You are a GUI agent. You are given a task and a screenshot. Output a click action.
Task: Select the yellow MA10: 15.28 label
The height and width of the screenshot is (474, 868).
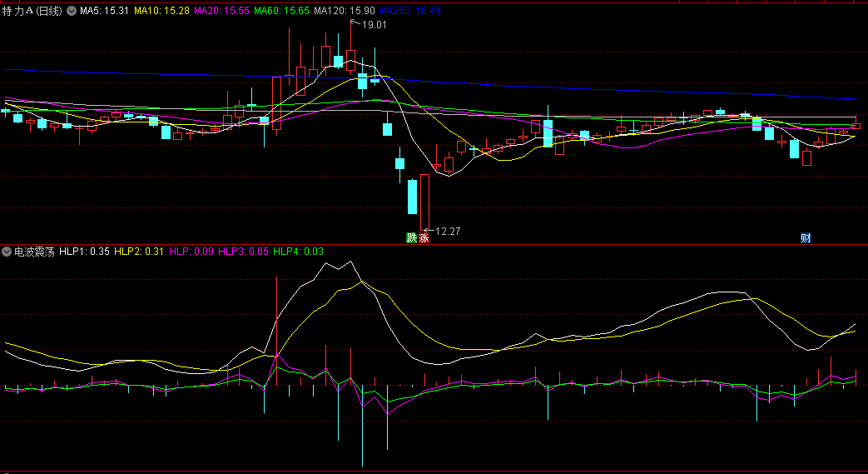tap(161, 11)
